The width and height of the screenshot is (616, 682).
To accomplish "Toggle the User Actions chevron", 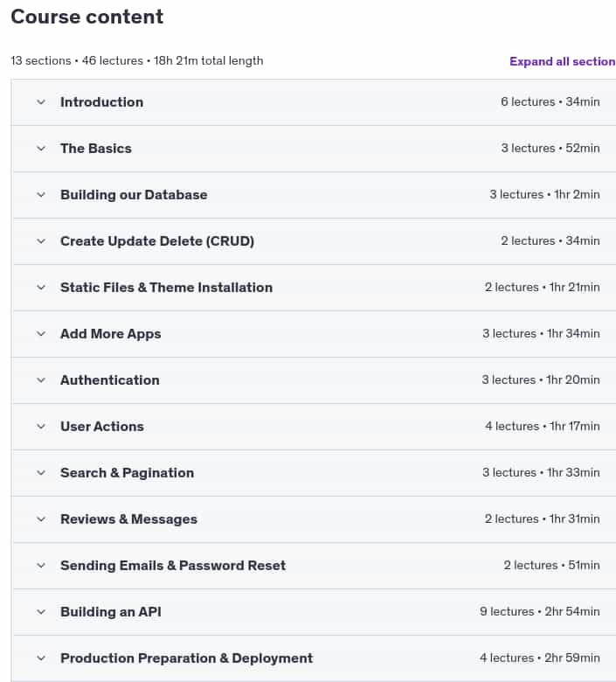I will [41, 427].
